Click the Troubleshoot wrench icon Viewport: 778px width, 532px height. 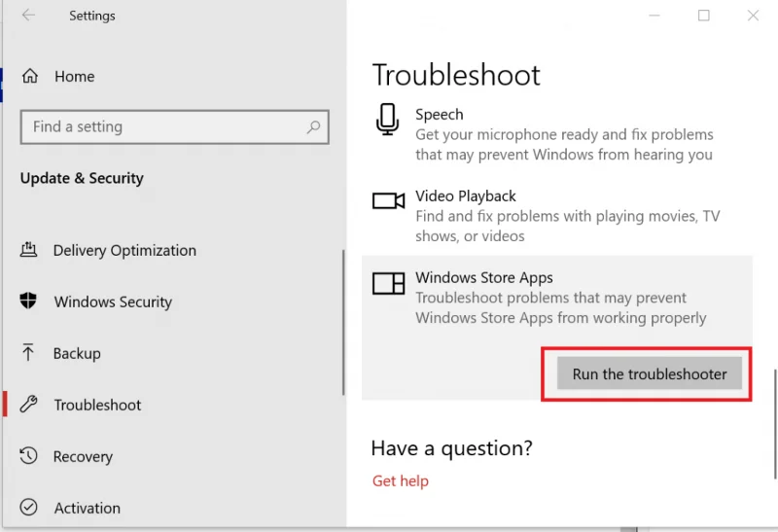pos(28,404)
